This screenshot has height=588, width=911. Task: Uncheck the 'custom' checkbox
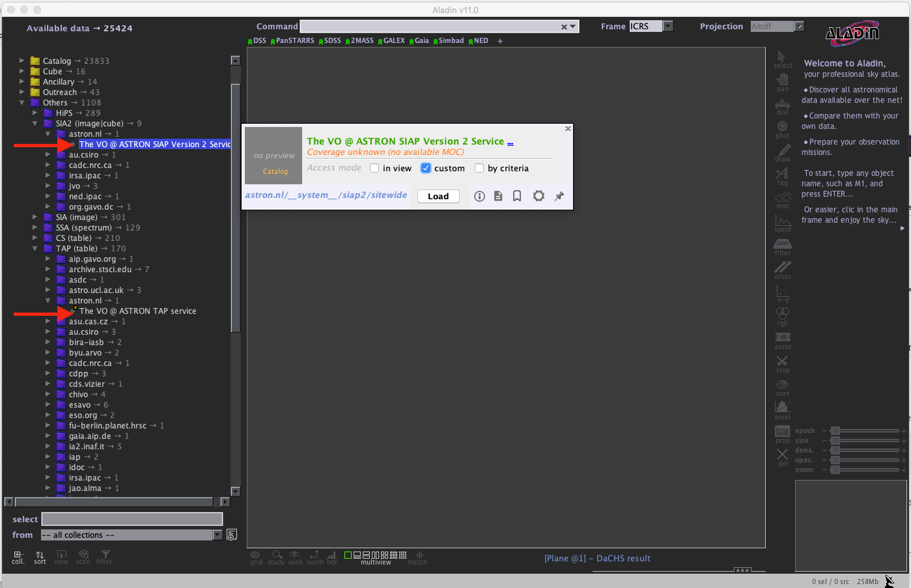pyautogui.click(x=426, y=168)
